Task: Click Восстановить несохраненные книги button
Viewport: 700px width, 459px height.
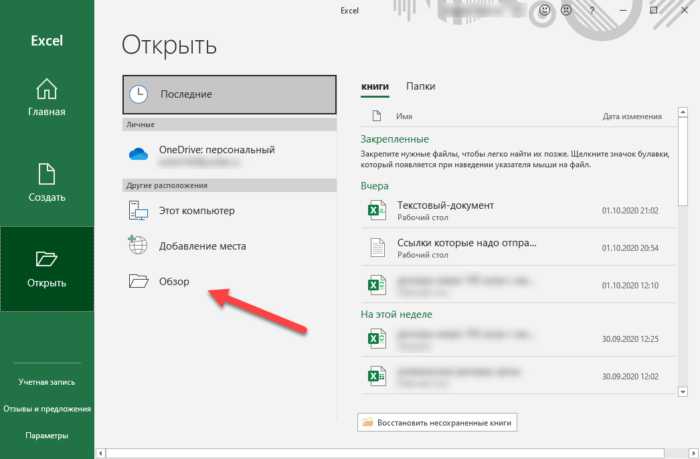Action: [x=437, y=422]
